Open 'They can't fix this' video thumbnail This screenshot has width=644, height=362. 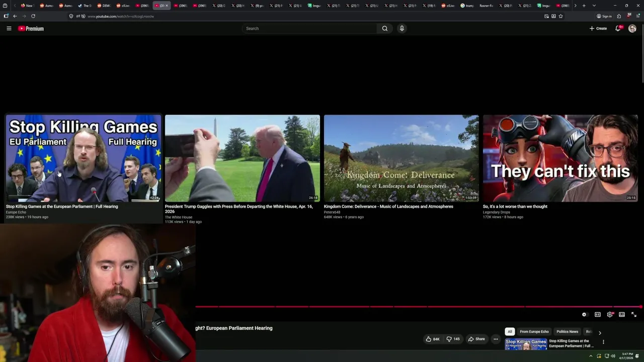560,158
